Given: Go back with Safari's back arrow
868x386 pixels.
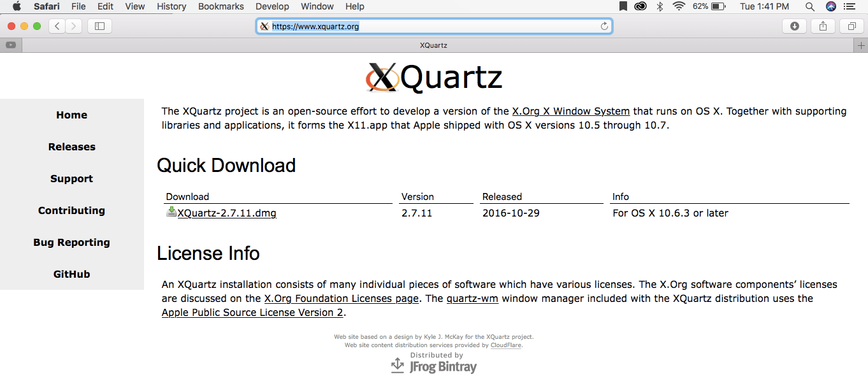Looking at the screenshot, I should (57, 26).
